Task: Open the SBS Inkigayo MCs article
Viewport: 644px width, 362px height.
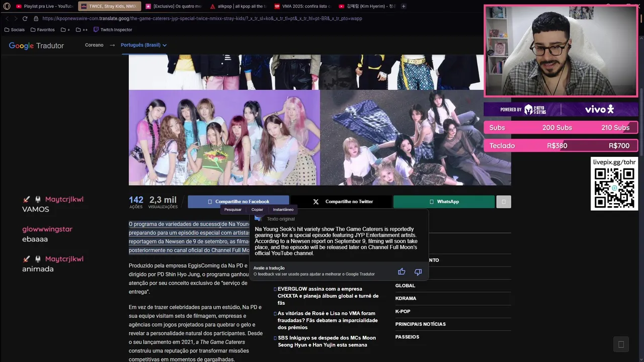Action: pyautogui.click(x=327, y=341)
